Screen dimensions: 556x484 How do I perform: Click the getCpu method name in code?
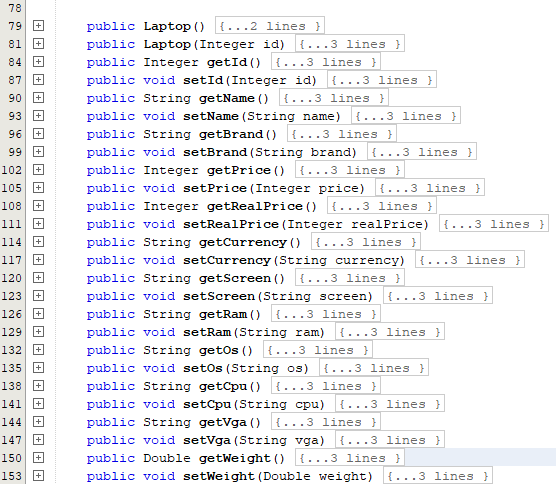tap(223, 386)
